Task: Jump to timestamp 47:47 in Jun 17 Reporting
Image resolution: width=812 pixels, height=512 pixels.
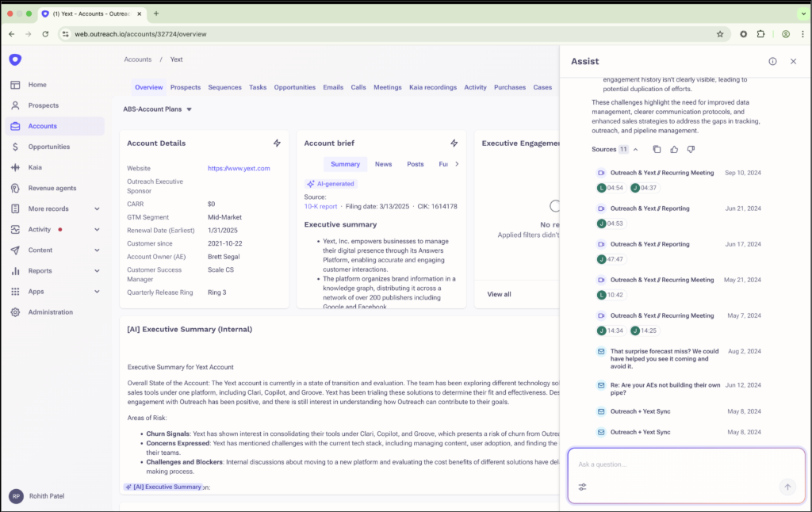Action: pos(610,259)
